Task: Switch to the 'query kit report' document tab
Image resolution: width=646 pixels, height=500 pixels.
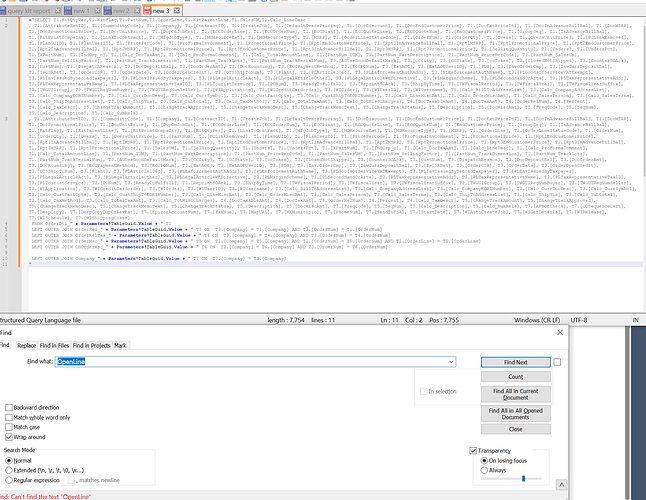Action: point(29,11)
